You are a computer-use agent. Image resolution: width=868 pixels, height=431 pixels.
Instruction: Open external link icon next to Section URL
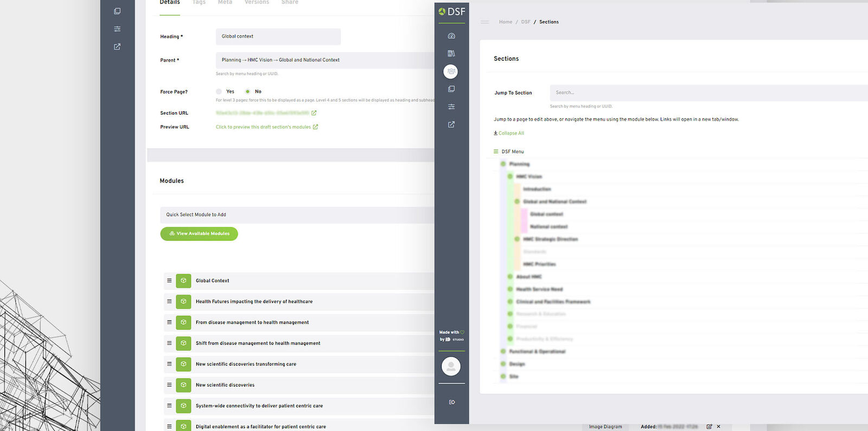pyautogui.click(x=314, y=113)
